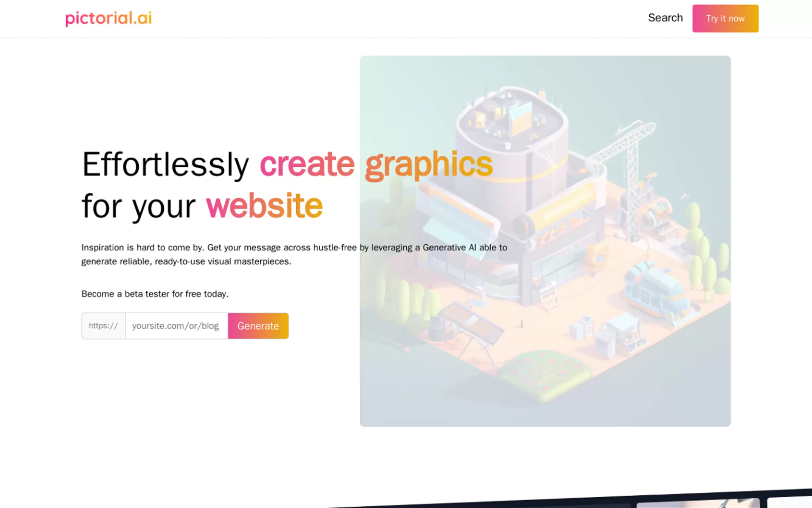
Task: Click the gradient word "create" in headline
Action: tap(307, 164)
